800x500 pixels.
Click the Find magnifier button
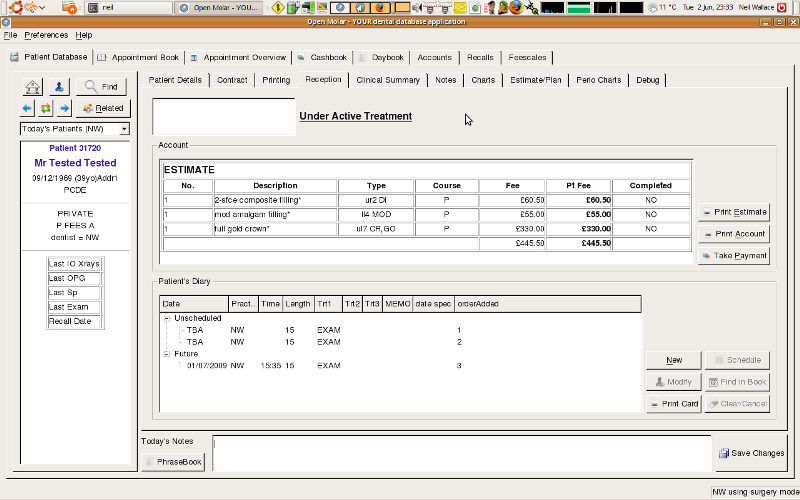click(x=101, y=87)
